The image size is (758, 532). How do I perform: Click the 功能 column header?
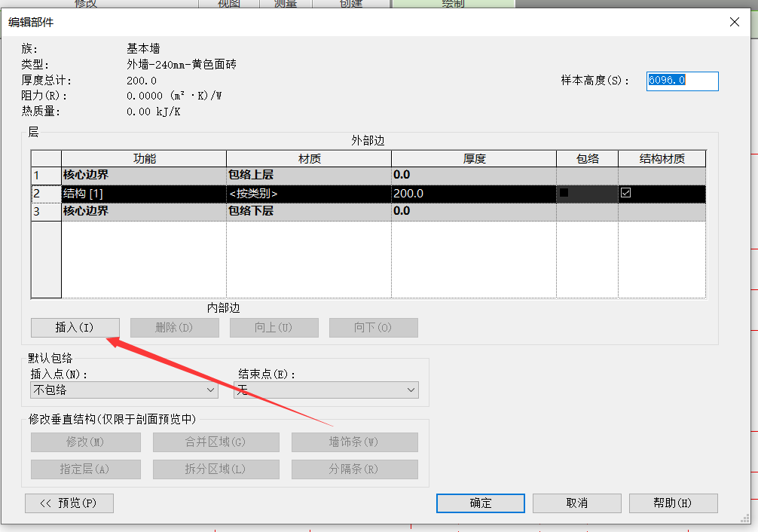[144, 158]
